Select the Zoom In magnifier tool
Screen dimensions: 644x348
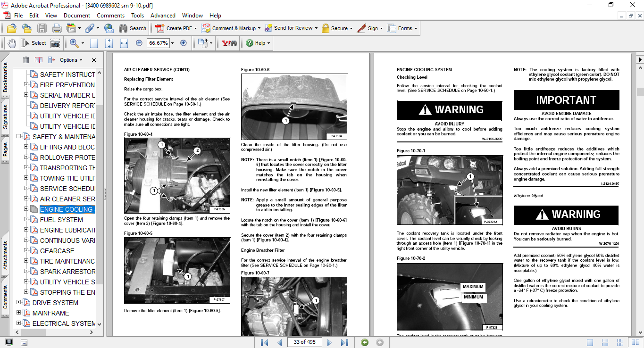[x=74, y=43]
